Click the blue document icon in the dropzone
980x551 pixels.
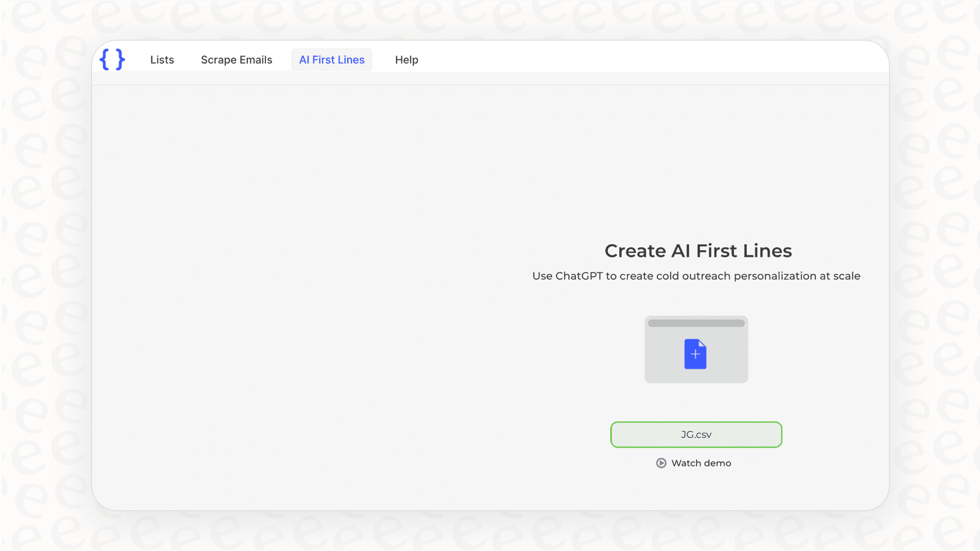pos(695,353)
